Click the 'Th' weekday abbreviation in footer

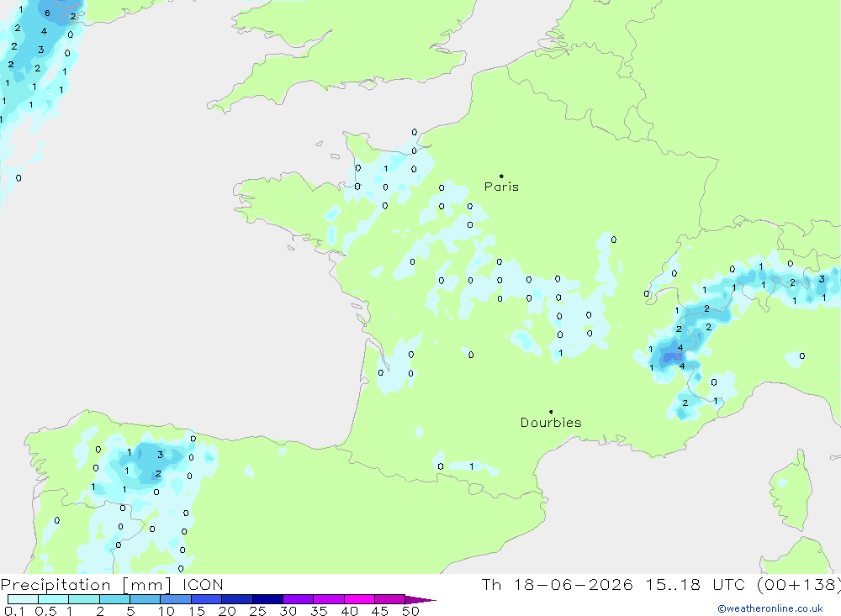click(x=491, y=584)
